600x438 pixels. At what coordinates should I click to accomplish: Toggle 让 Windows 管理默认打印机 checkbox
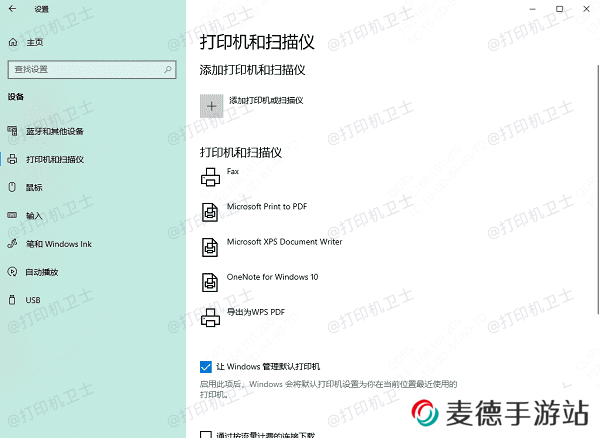pyautogui.click(x=205, y=367)
